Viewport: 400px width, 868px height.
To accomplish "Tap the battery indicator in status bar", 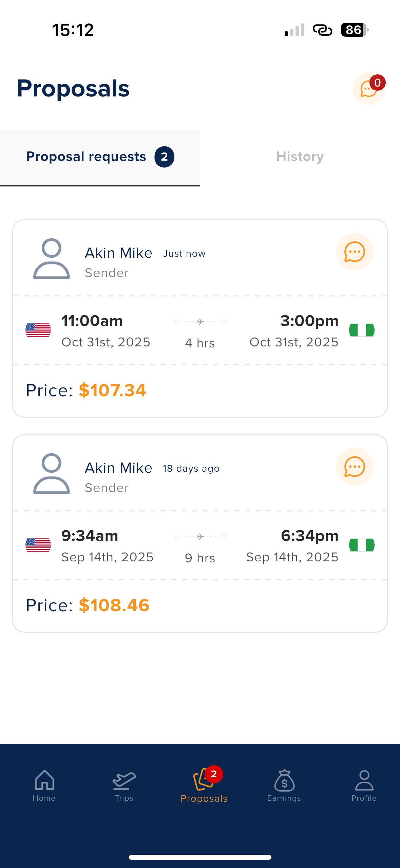I will tap(355, 30).
